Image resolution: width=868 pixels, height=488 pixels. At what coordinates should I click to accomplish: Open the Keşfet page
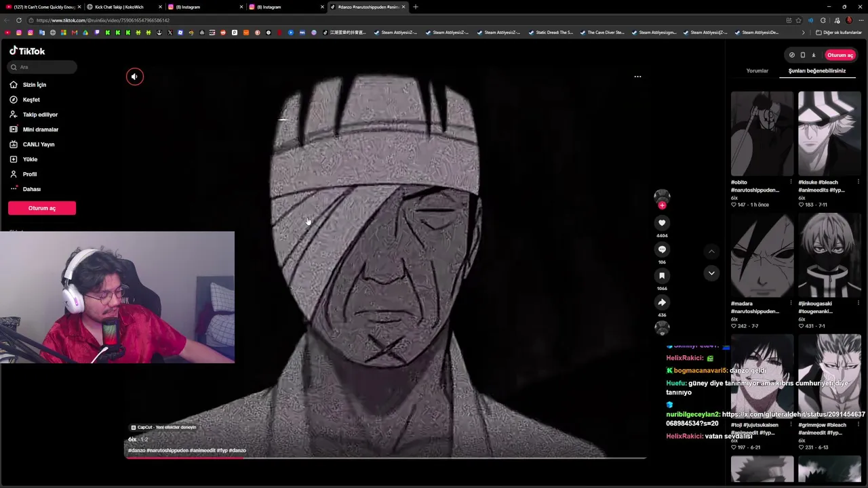coord(31,100)
